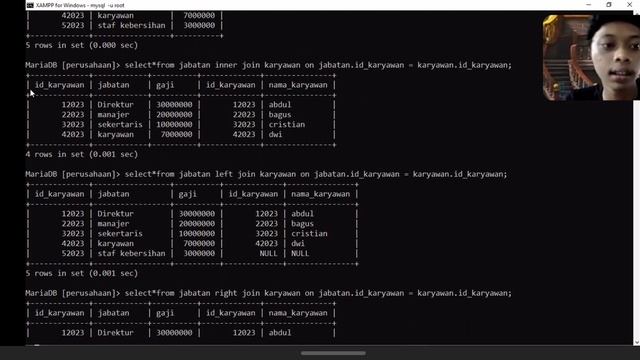The width and height of the screenshot is (640, 360).
Task: Click the console icon in the title bar
Action: coord(30,5)
